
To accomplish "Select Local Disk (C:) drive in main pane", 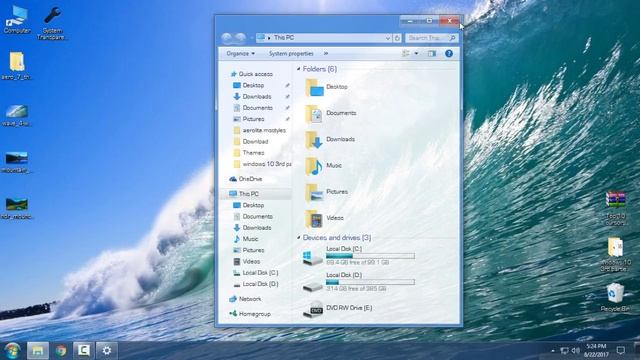I will pyautogui.click(x=359, y=256).
